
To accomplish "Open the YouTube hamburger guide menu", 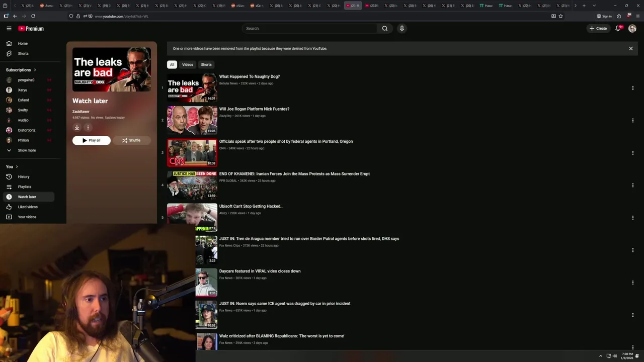I will (x=9, y=29).
